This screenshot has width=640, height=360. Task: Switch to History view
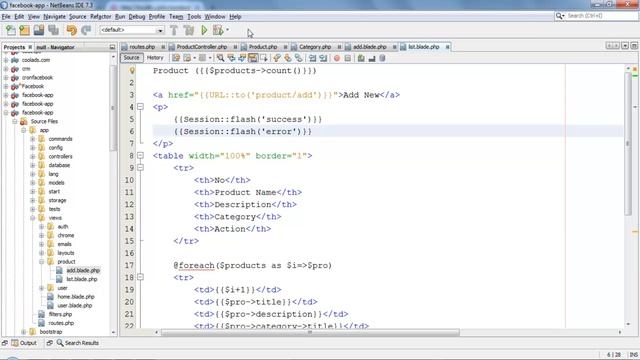pyautogui.click(x=155, y=58)
